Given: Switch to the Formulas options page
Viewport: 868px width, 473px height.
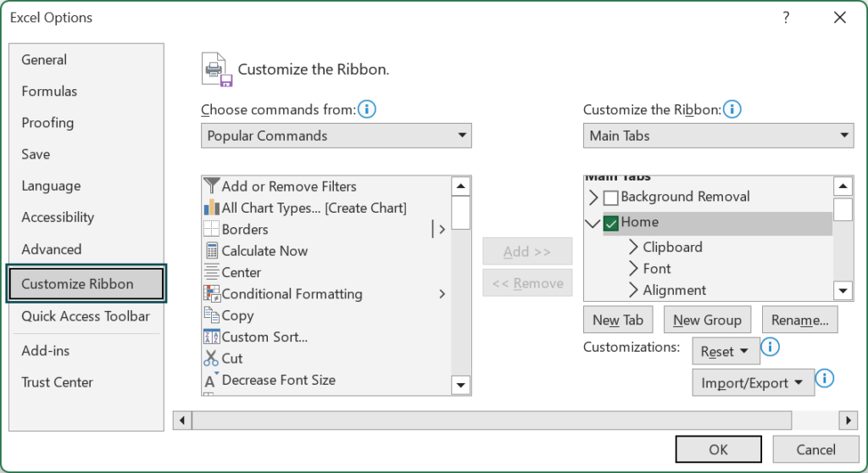Looking at the screenshot, I should pos(49,92).
